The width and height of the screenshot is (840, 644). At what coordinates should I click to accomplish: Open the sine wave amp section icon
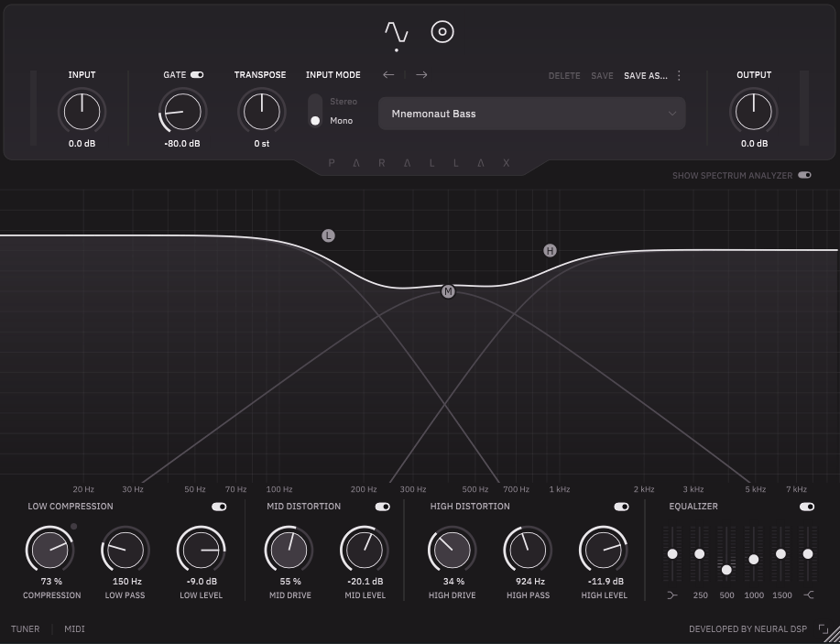(x=397, y=33)
